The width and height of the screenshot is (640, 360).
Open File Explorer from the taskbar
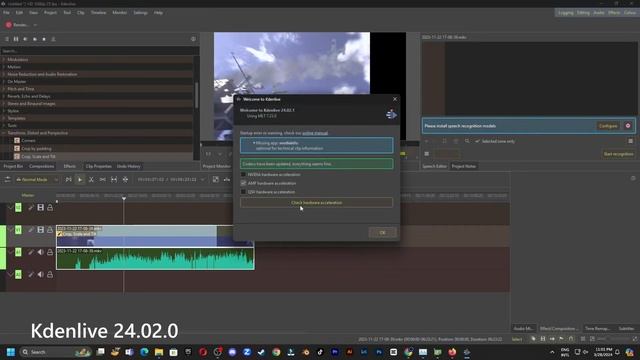pos(159,352)
